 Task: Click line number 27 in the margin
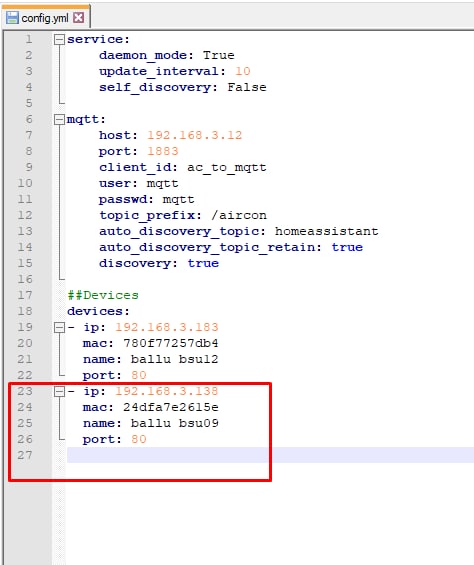(25, 455)
